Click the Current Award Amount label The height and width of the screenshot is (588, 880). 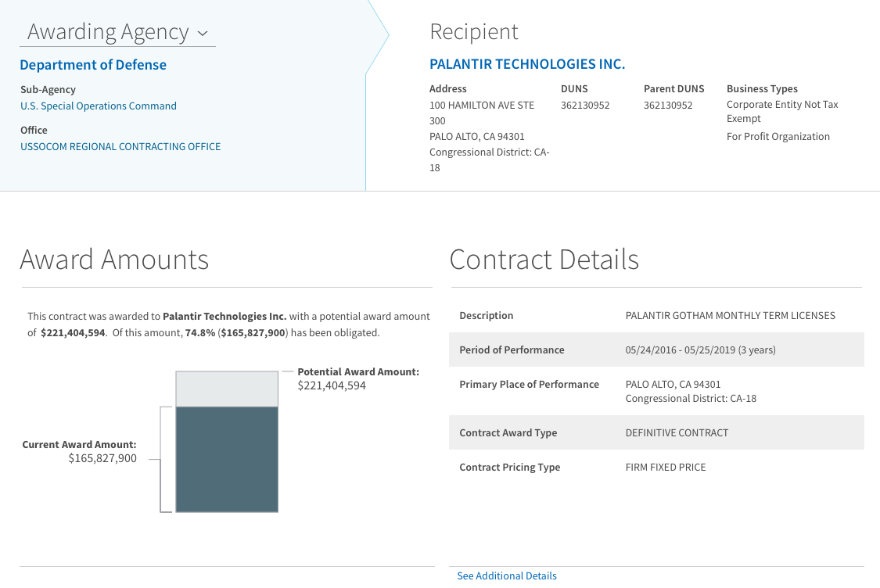[x=79, y=444]
